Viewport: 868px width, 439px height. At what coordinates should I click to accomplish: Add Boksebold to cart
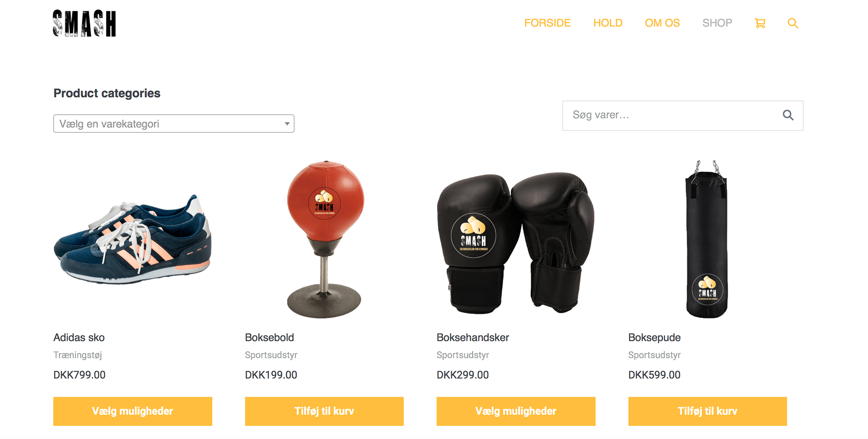pyautogui.click(x=324, y=411)
